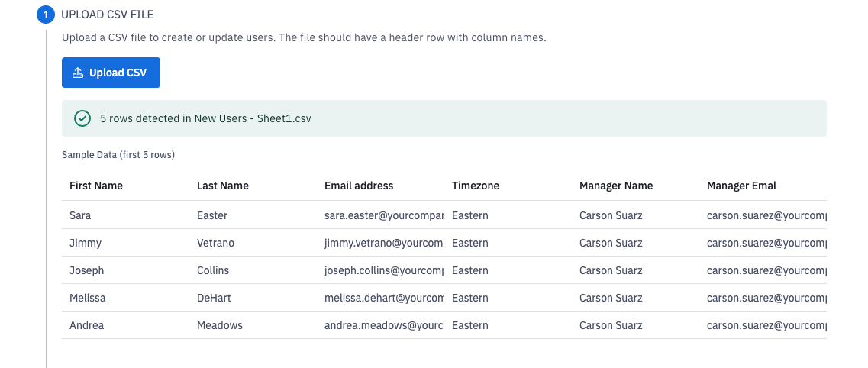Screen dimensions: 868x368
Task: Click the "UPLOAD CSV FILE" step heading
Action: click(x=108, y=15)
